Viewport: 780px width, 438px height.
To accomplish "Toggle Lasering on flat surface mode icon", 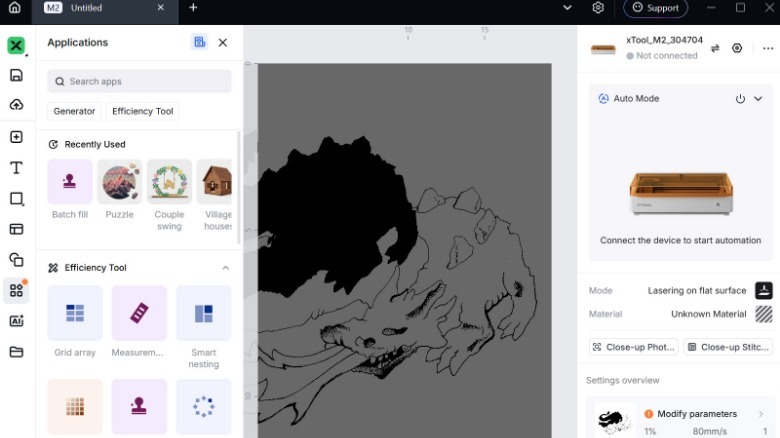I will [764, 290].
